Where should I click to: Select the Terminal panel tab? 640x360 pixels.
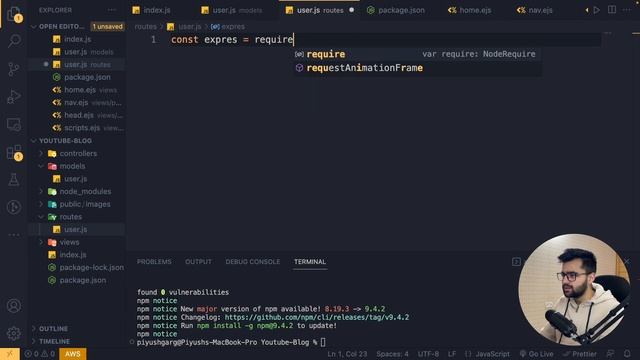pyautogui.click(x=310, y=262)
